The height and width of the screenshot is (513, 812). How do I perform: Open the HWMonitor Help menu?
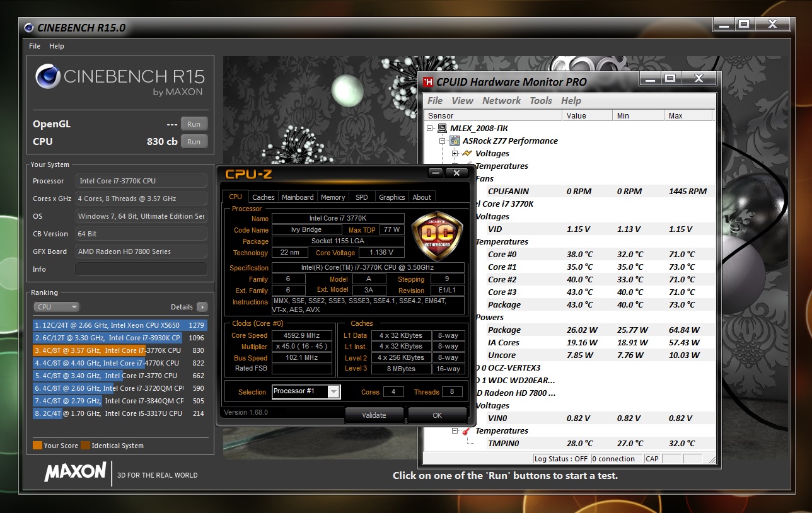coord(571,100)
